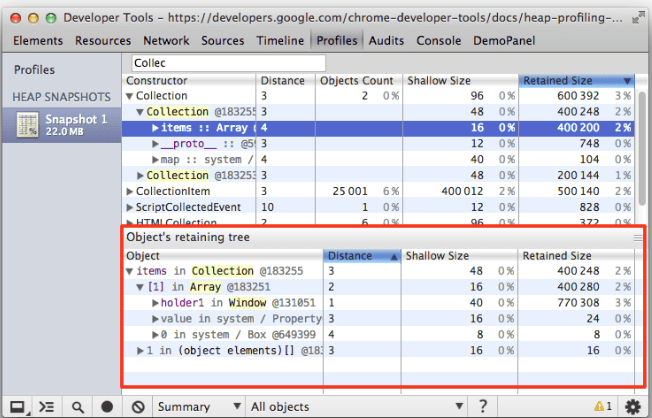Viewport: 652px width, 418px height.
Task: Switch to the Timeline tab
Action: point(280,41)
